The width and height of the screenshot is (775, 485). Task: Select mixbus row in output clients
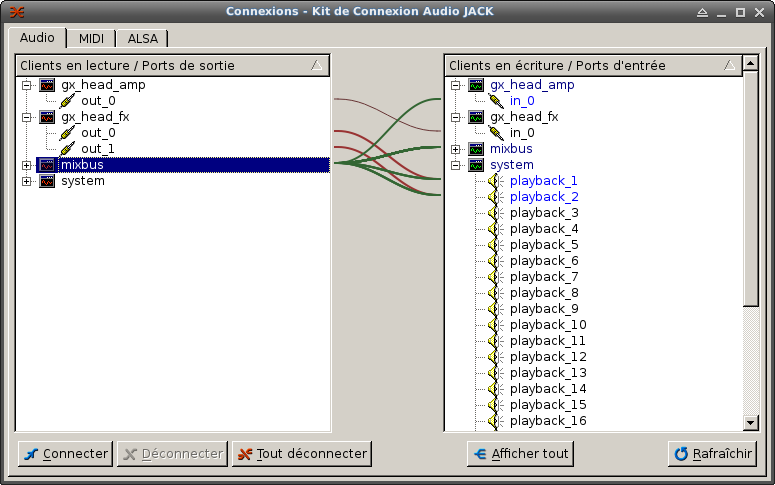point(183,165)
